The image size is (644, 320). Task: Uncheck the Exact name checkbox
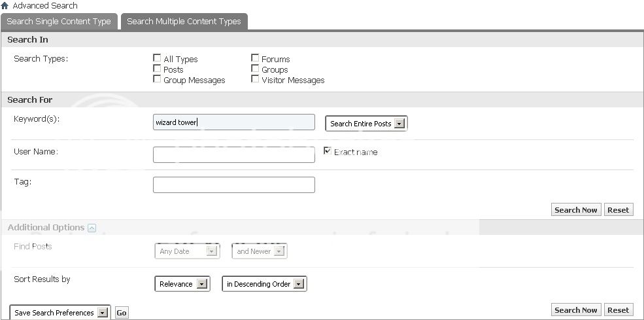[x=328, y=151]
